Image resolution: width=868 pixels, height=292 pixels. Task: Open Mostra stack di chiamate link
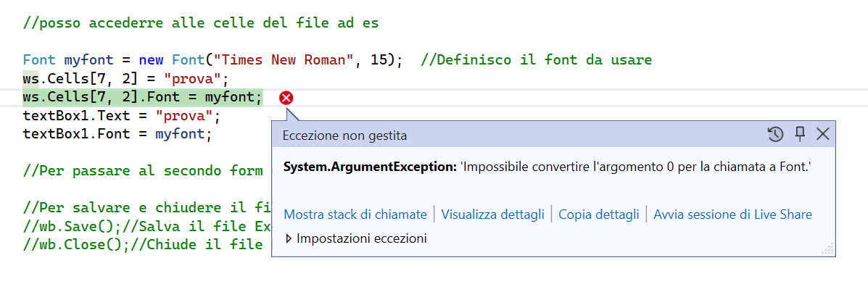355,214
